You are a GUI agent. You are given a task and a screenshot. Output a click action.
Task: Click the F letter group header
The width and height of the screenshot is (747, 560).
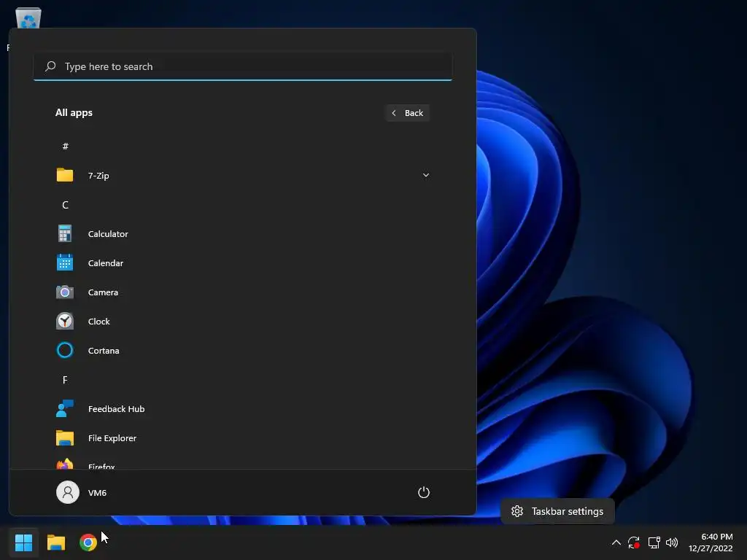click(x=65, y=379)
